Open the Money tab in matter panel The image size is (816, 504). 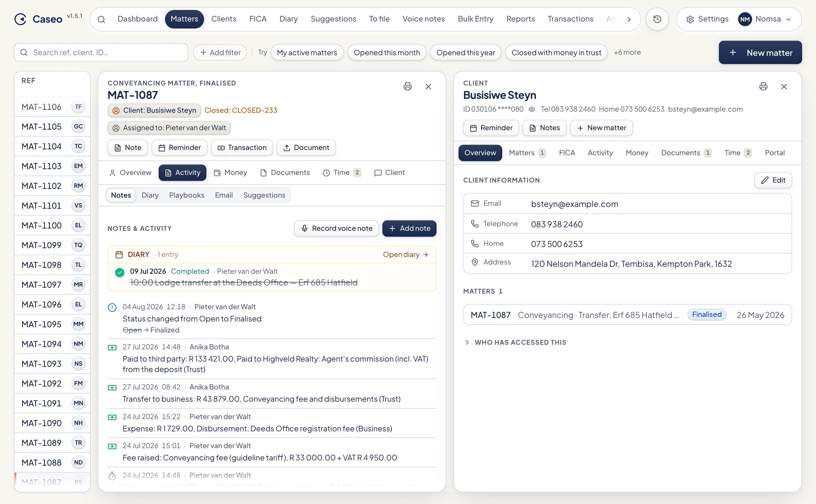pyautogui.click(x=230, y=173)
